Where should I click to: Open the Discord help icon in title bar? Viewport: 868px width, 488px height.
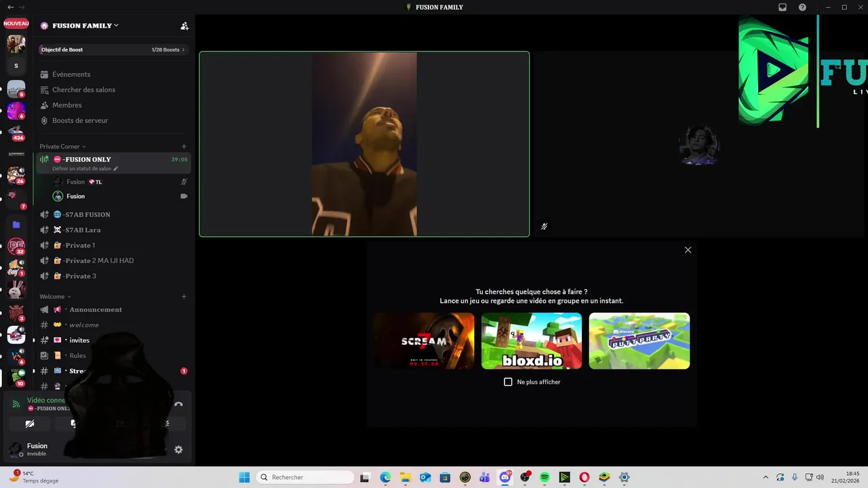tap(803, 7)
